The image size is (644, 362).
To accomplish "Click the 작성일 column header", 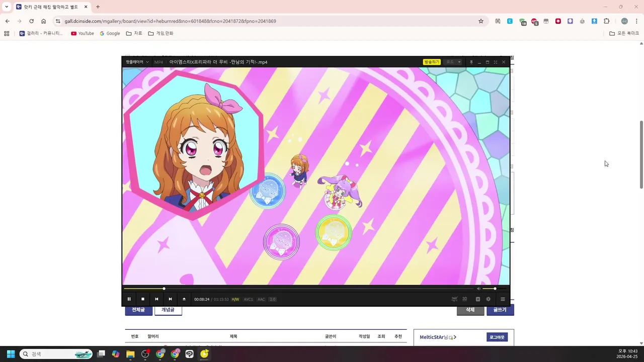I will click(364, 336).
